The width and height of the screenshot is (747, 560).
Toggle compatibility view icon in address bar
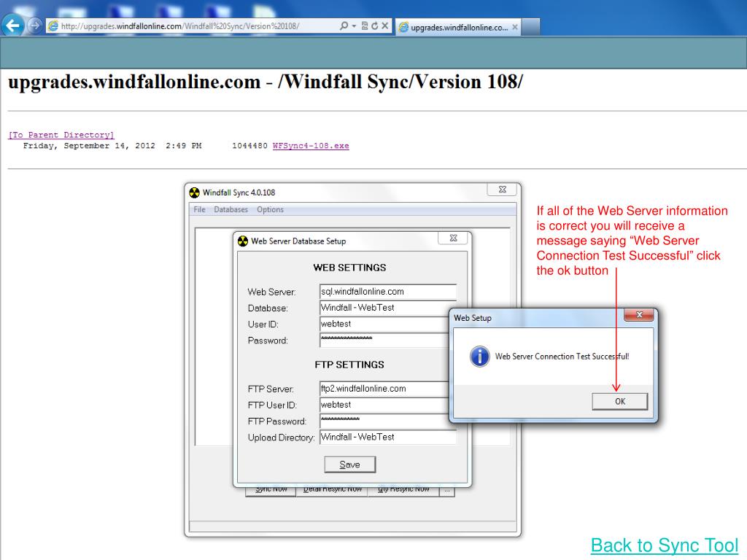[x=365, y=26]
